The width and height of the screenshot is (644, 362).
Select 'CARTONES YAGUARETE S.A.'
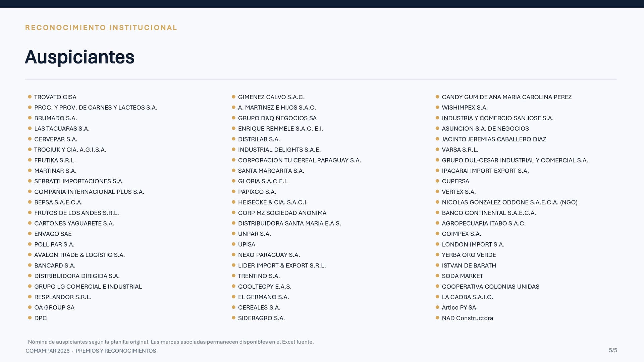click(74, 224)
